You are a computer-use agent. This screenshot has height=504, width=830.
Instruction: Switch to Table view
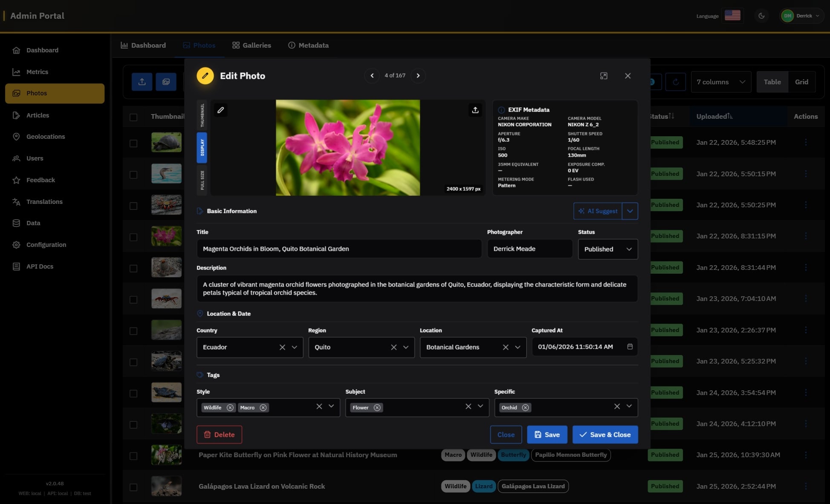[772, 82]
